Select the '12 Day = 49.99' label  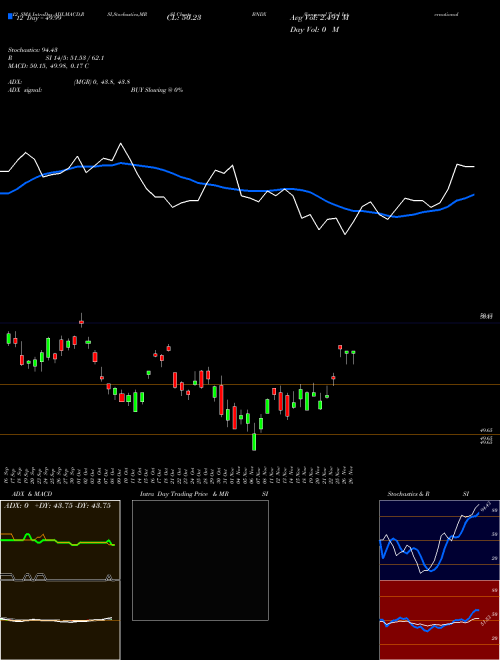click(39, 18)
